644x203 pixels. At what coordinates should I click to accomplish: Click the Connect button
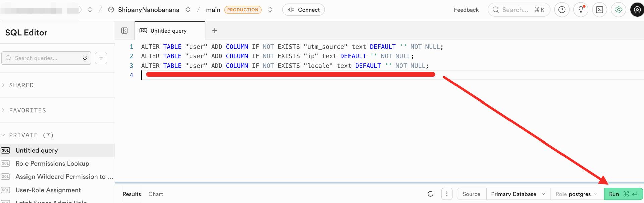[x=304, y=10]
